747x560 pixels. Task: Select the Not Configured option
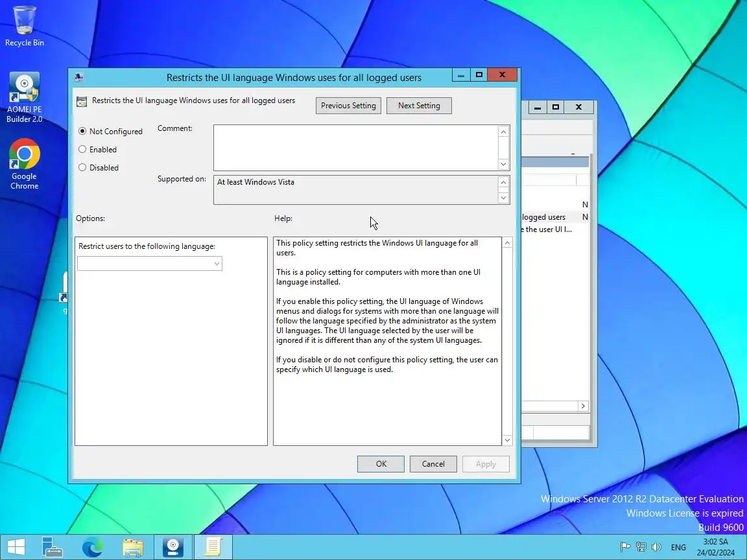coord(110,131)
